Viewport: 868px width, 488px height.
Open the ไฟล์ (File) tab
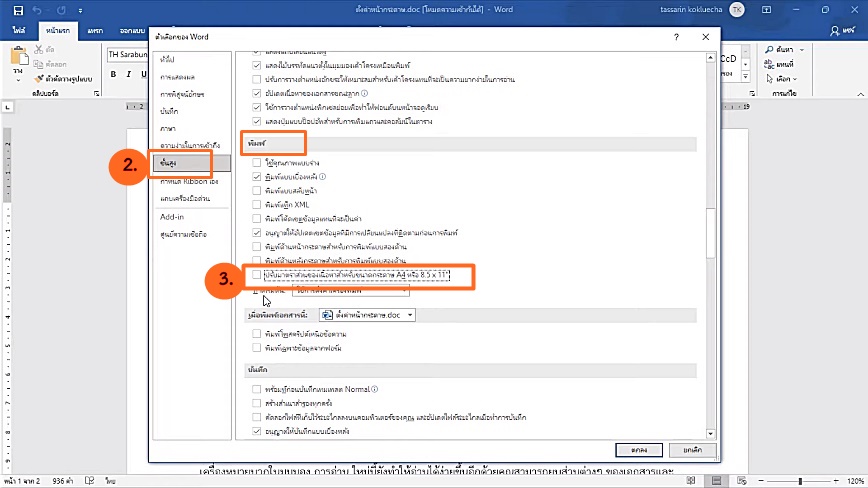pyautogui.click(x=19, y=30)
